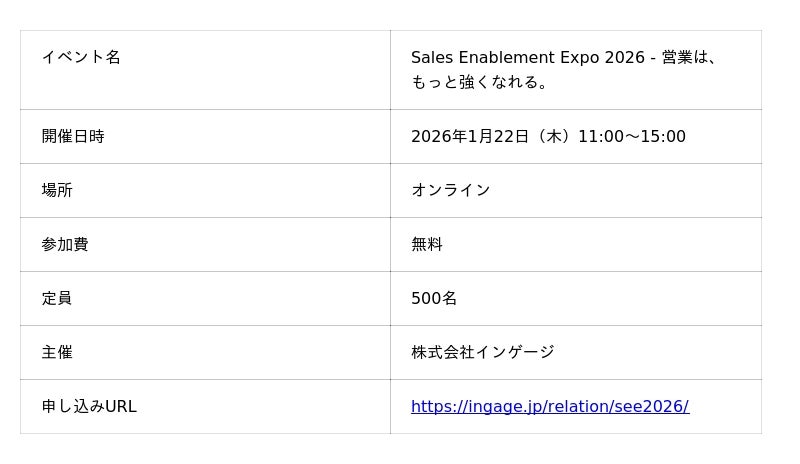The width and height of the screenshot is (800, 464).
Task: Select the 株式会社インゲージ organizer text
Action: [482, 352]
